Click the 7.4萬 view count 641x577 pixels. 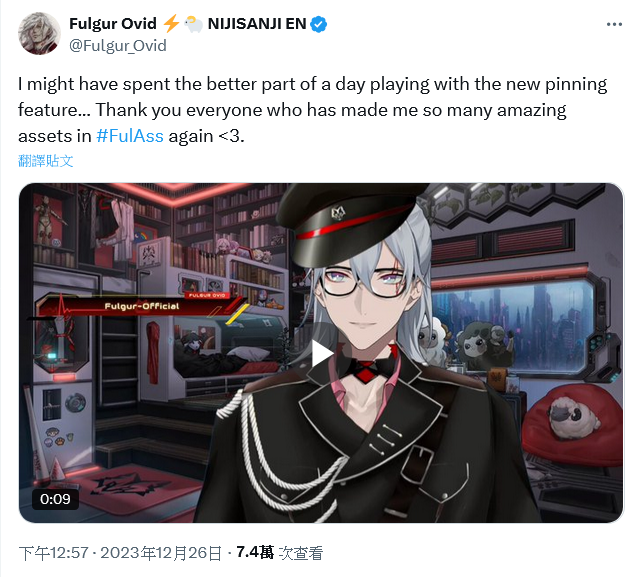pyautogui.click(x=255, y=552)
